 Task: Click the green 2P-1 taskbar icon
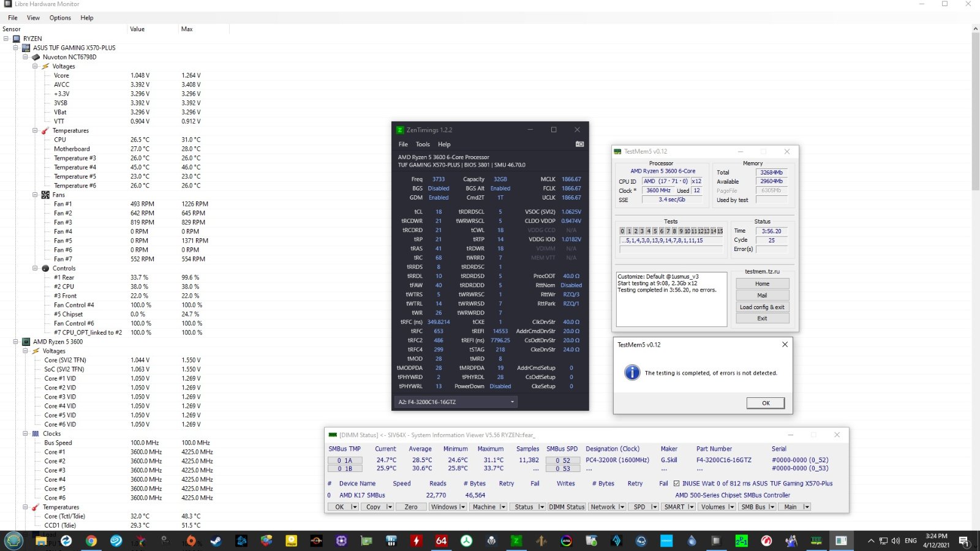pos(741,541)
